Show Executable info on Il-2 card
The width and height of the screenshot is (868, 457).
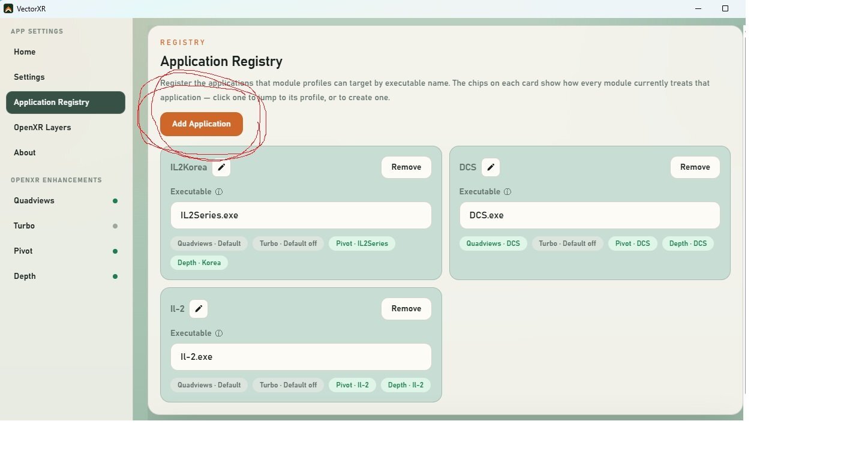(x=219, y=333)
